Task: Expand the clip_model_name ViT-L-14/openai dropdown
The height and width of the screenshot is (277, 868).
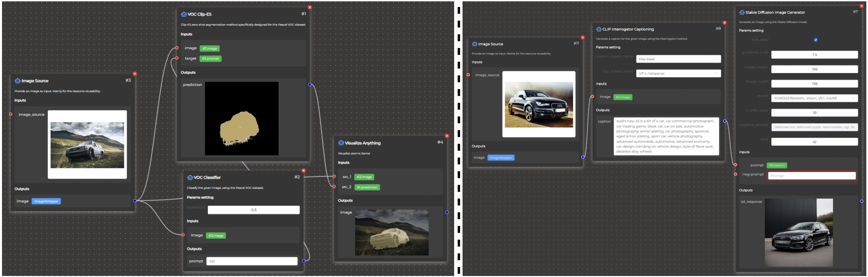Action: 678,73
